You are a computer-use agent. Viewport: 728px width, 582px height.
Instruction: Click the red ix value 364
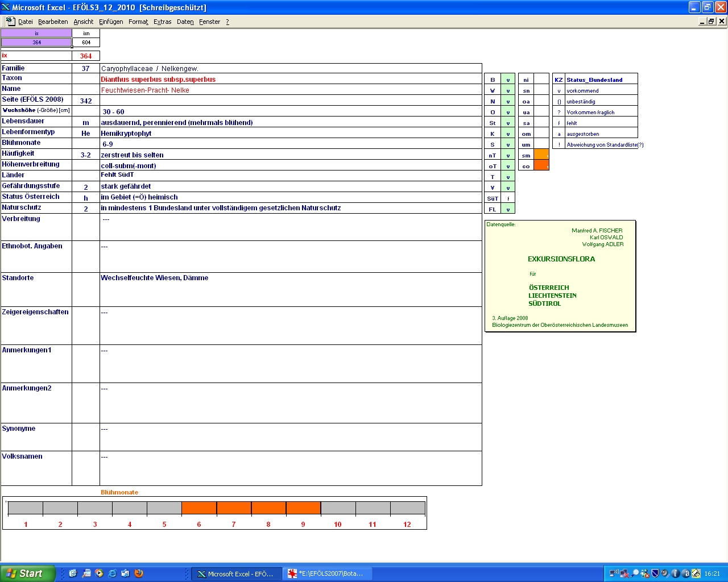pyautogui.click(x=86, y=56)
